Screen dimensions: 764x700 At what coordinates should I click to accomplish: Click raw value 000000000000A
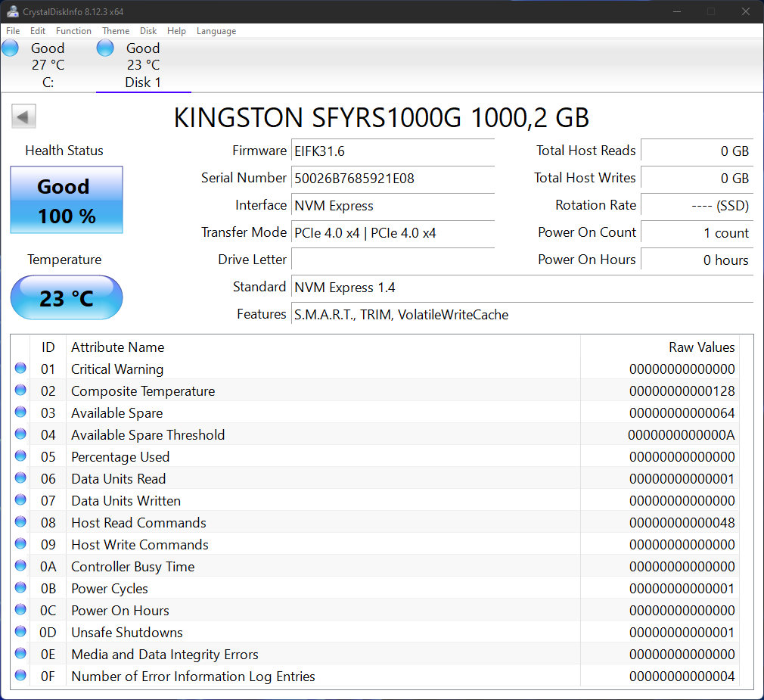coord(681,435)
